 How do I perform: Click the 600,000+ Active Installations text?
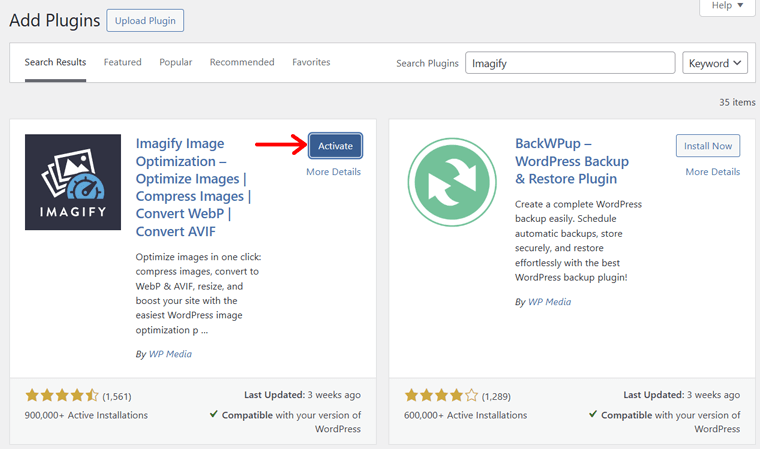(x=466, y=415)
